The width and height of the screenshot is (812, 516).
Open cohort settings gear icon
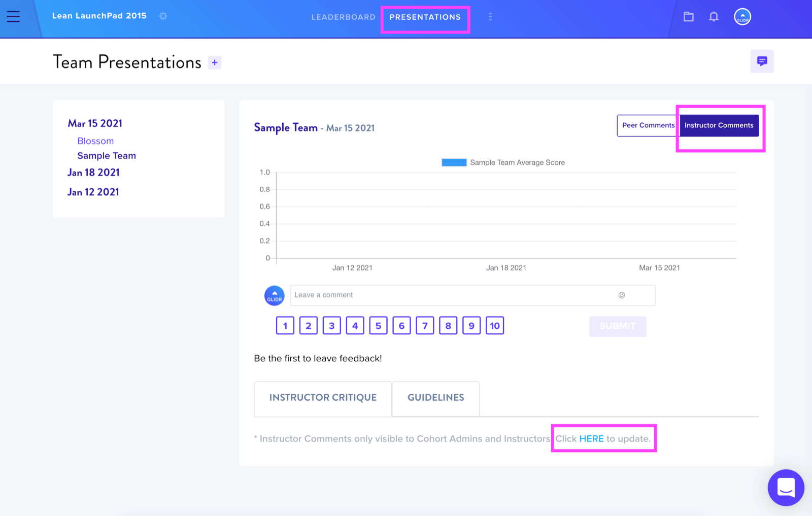[163, 16]
